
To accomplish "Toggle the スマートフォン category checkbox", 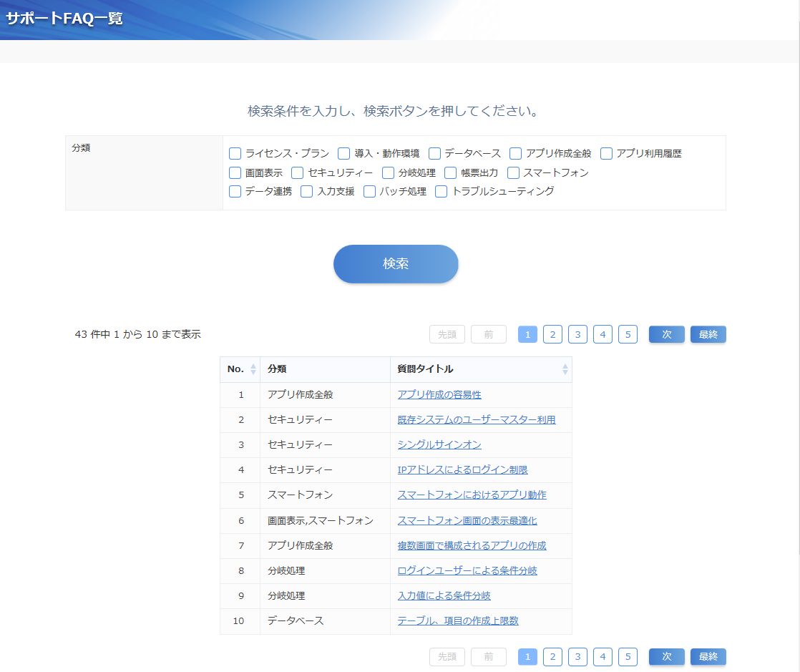I will pyautogui.click(x=513, y=172).
